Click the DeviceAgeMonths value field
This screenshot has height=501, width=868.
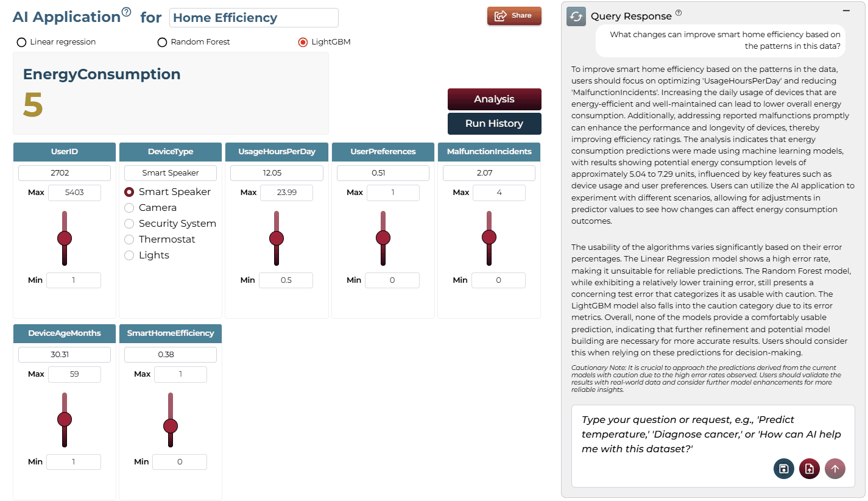[65, 355]
